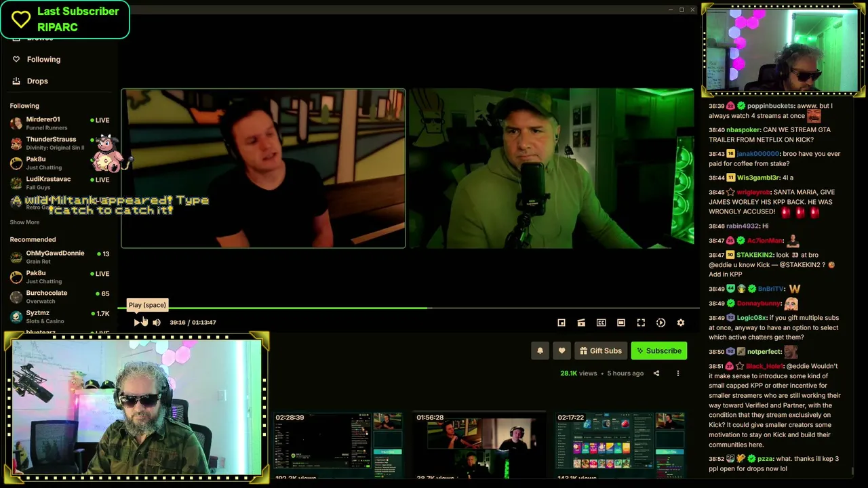Image resolution: width=868 pixels, height=488 pixels.
Task: Click the "Recommended" section heading
Action: 33,240
